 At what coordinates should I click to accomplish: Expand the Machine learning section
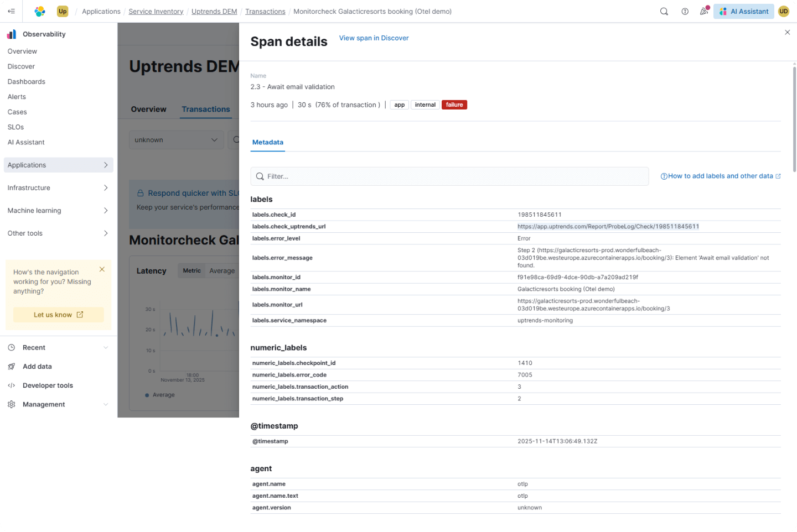pos(34,210)
